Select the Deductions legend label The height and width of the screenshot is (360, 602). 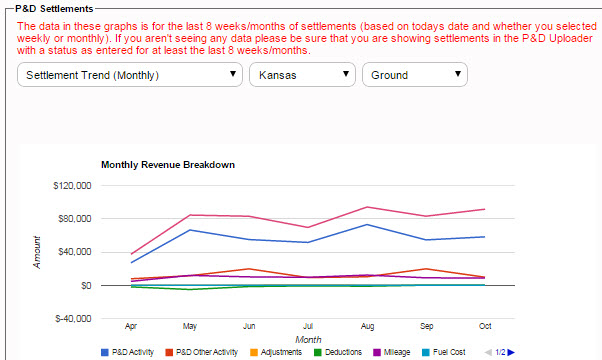coord(343,352)
